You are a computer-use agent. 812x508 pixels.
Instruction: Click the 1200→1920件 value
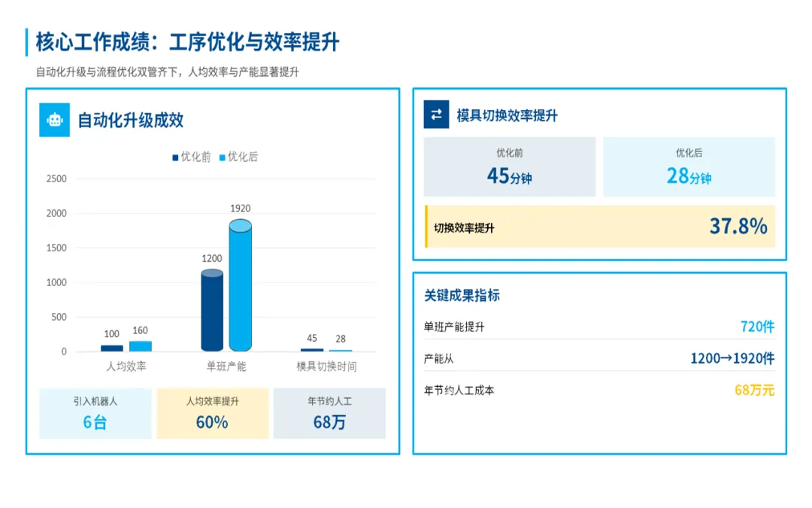(x=733, y=358)
